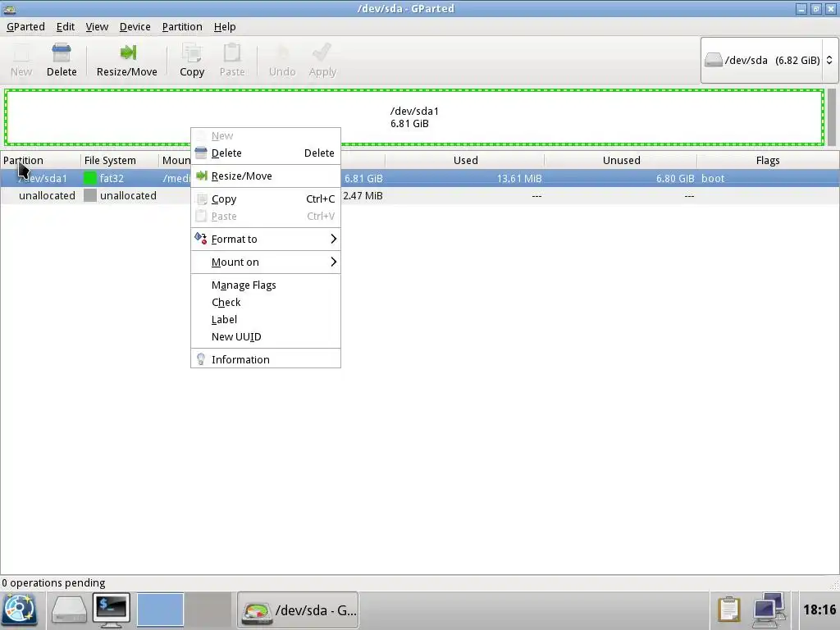
Task: Click the Delete toolbar icon
Action: click(61, 53)
